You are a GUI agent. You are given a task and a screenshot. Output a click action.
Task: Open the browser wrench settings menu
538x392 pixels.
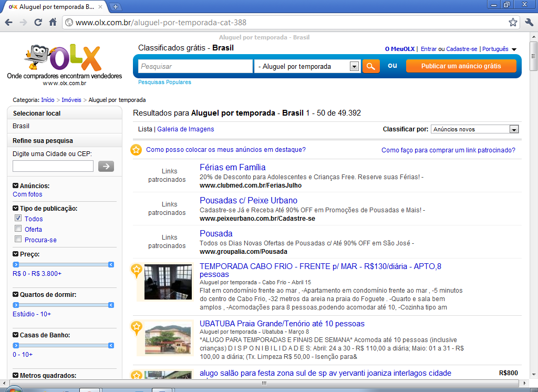pos(529,23)
